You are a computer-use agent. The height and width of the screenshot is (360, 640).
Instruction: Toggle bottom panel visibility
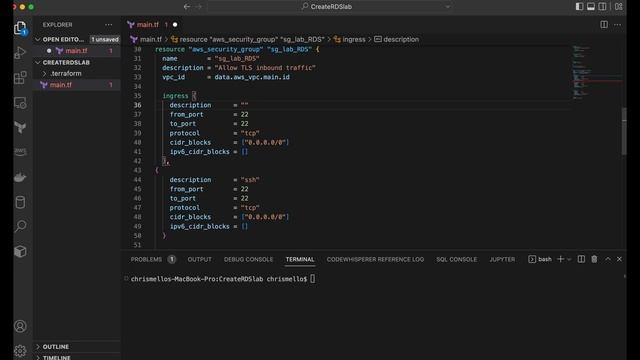point(591,7)
